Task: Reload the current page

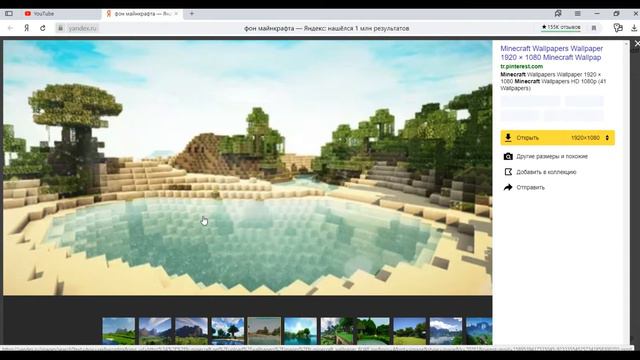Action: point(42,28)
